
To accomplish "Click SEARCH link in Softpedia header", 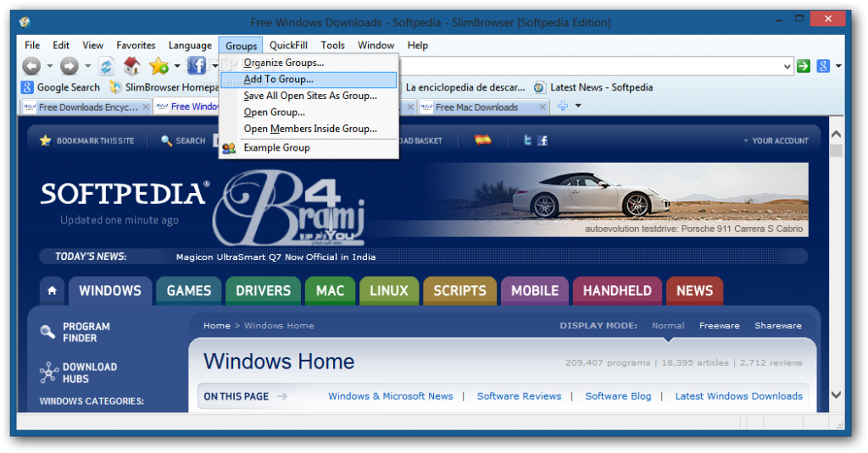I will pos(183,141).
